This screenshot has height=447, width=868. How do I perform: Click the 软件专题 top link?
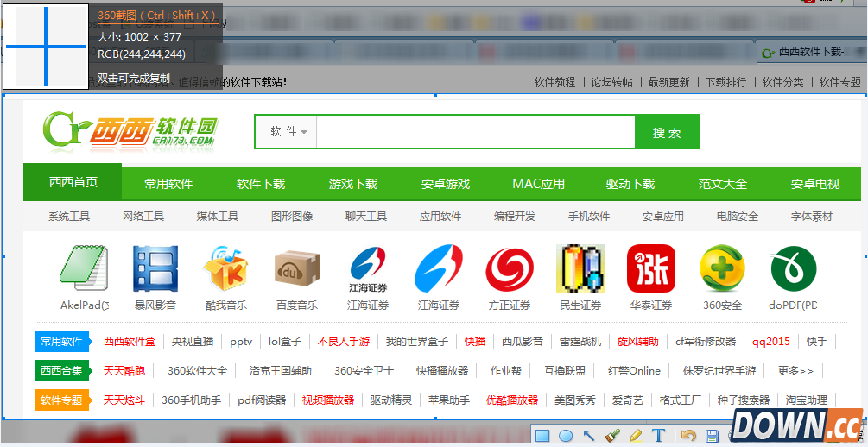point(839,83)
